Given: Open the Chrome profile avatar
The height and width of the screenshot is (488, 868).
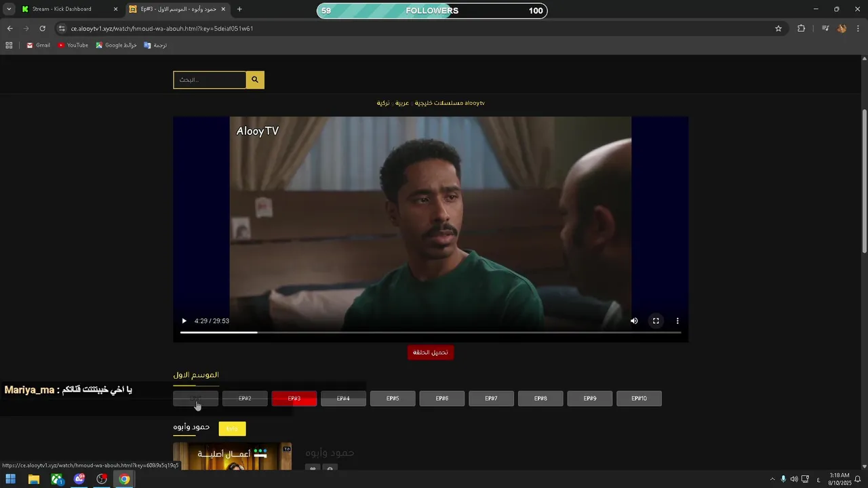Looking at the screenshot, I should click(x=842, y=28).
